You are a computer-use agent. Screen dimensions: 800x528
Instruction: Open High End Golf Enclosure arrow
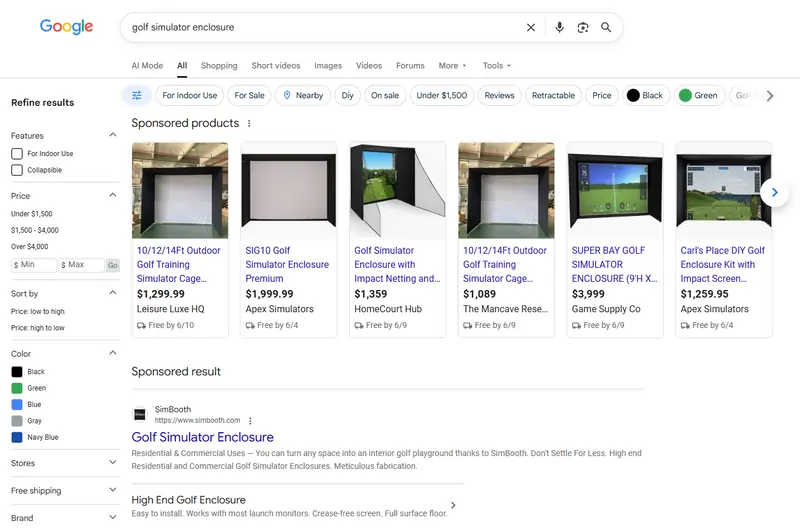point(453,505)
